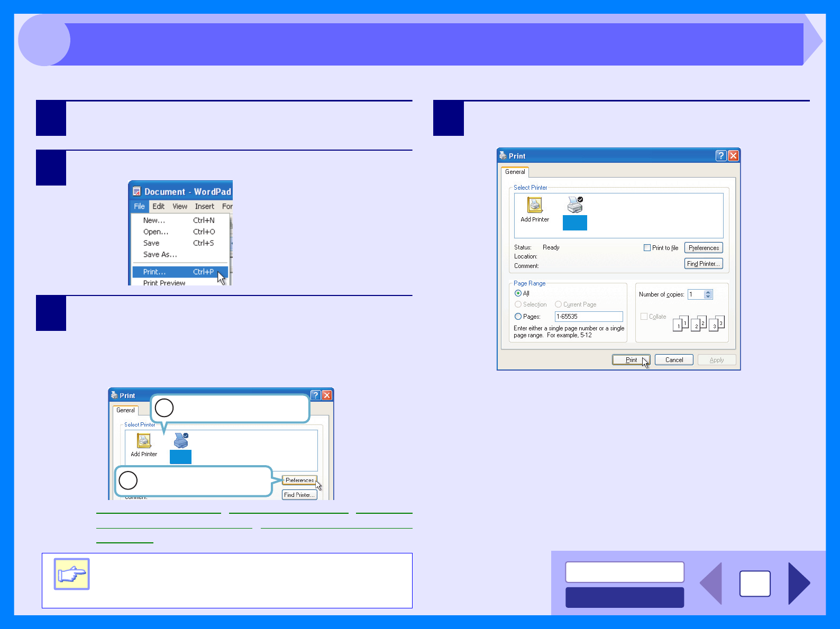Click the collate pages illustration
Image resolution: width=840 pixels, height=629 pixels.
tap(698, 323)
